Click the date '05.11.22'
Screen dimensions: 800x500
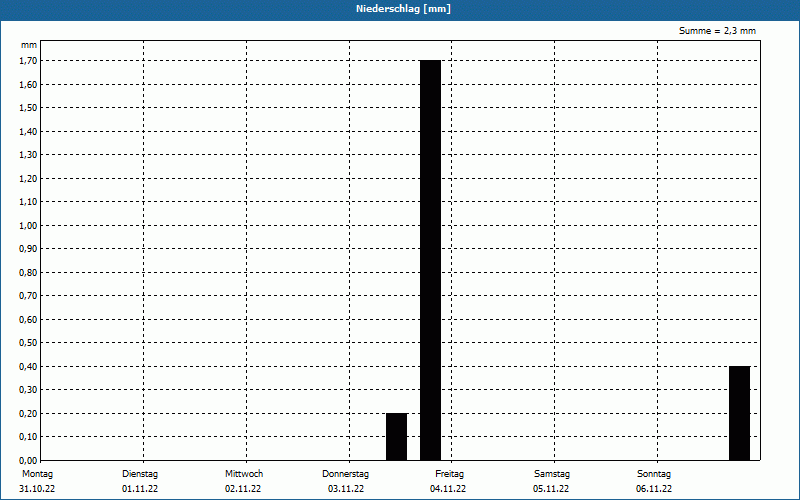(x=551, y=489)
